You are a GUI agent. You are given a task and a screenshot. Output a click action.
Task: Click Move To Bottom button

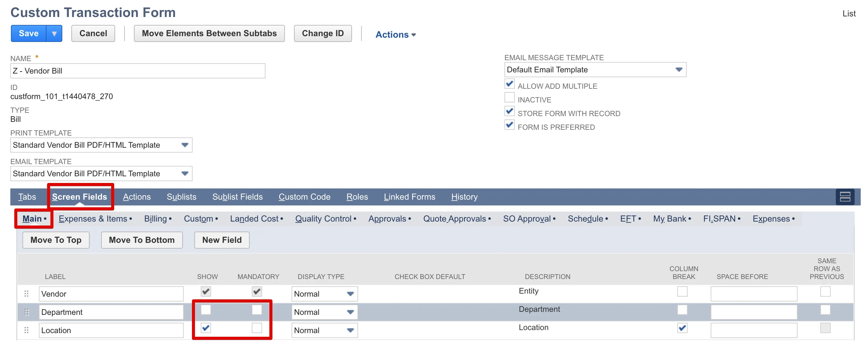pyautogui.click(x=142, y=240)
